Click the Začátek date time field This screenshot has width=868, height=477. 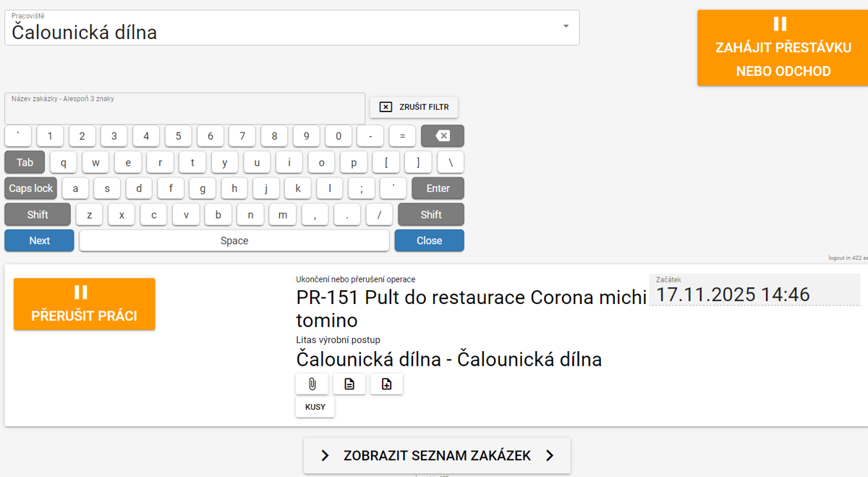(754, 295)
